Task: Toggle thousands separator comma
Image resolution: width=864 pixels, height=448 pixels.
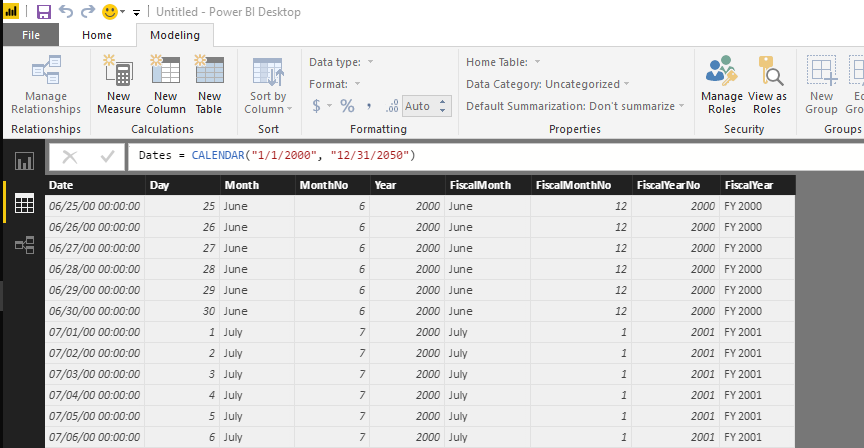Action: 369,106
